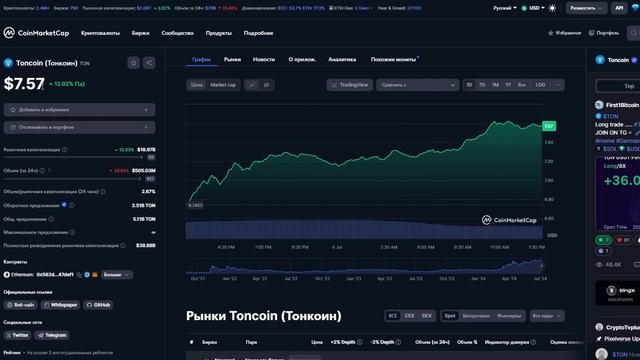Expand Отслеживать в портфеле plus button

coord(146,127)
